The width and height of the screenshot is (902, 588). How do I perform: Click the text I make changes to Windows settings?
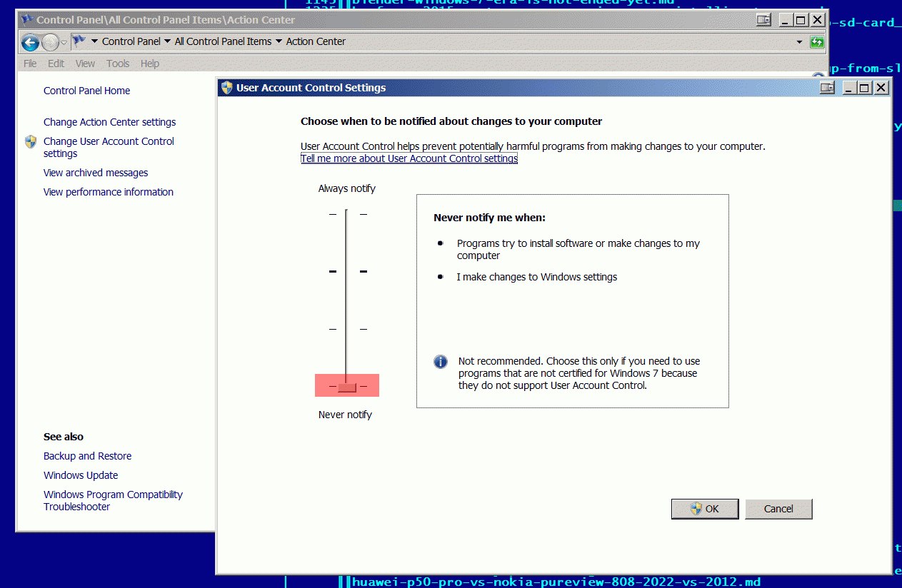click(537, 277)
